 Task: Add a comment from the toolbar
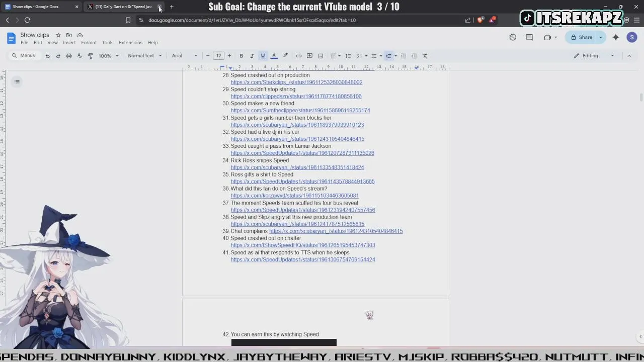[x=309, y=56]
